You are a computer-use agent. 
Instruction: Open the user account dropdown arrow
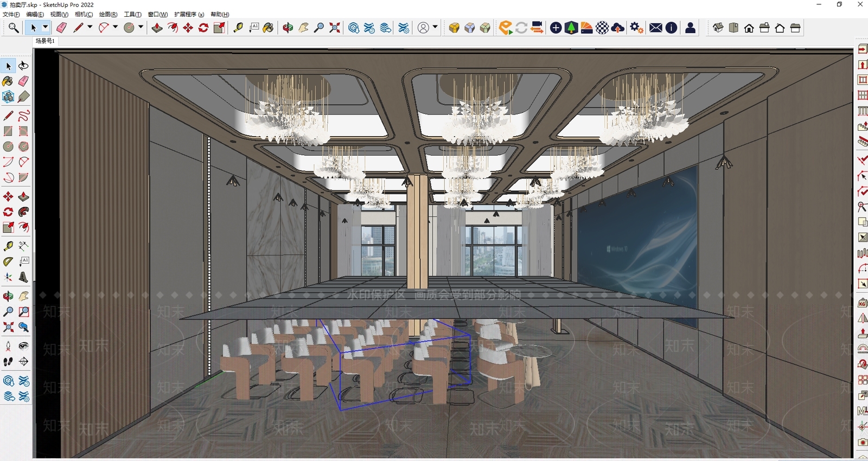[x=435, y=27]
